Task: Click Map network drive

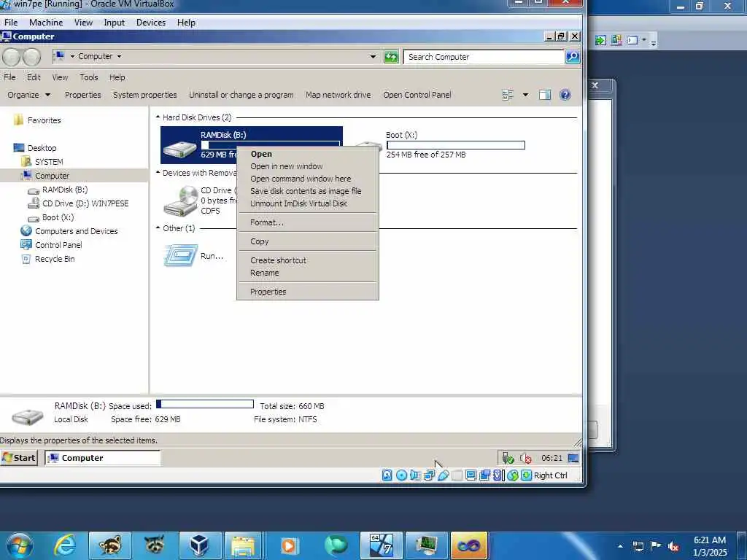Action: point(338,95)
